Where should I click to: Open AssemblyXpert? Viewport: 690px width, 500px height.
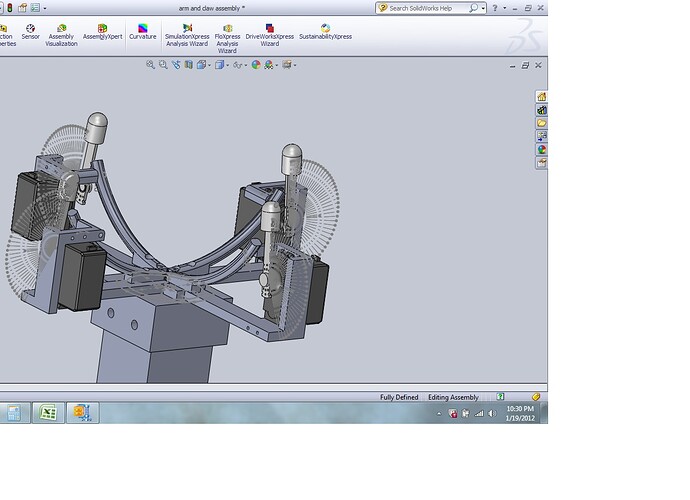tap(103, 32)
